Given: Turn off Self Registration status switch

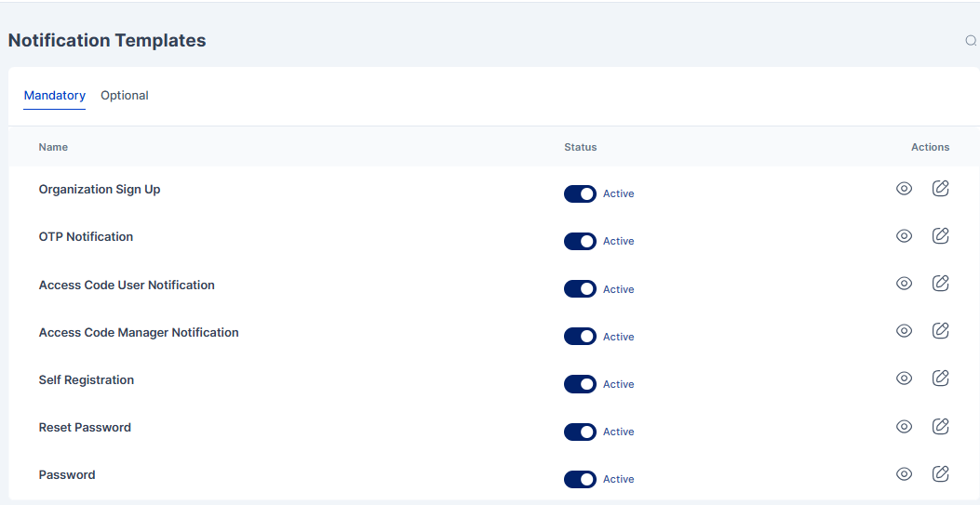Looking at the screenshot, I should 580,384.
